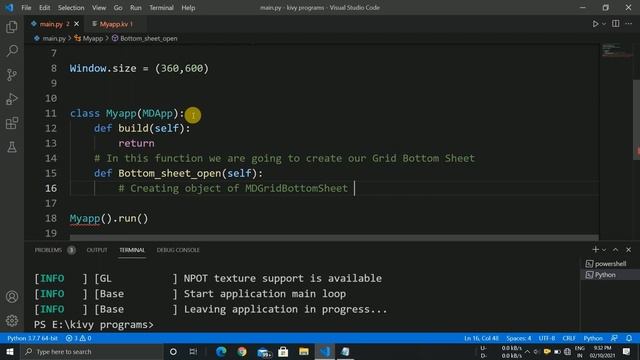Change encoding via UTF-8 status

[x=547, y=338]
